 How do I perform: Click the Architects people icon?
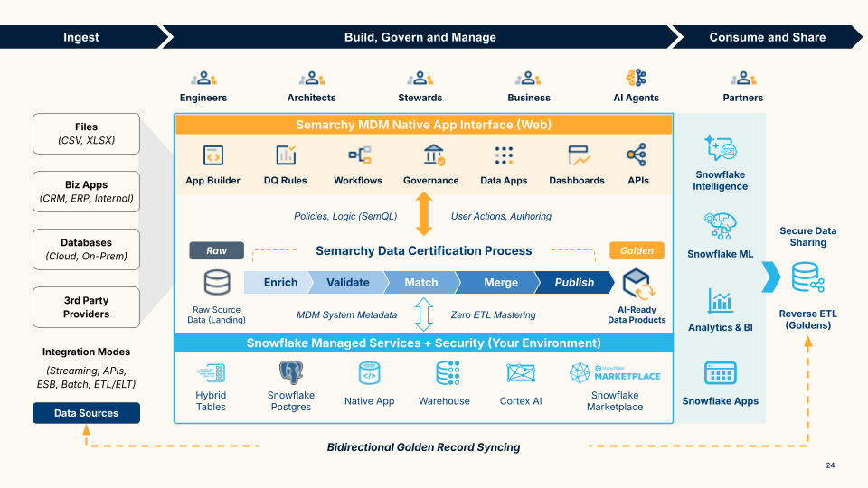point(312,79)
